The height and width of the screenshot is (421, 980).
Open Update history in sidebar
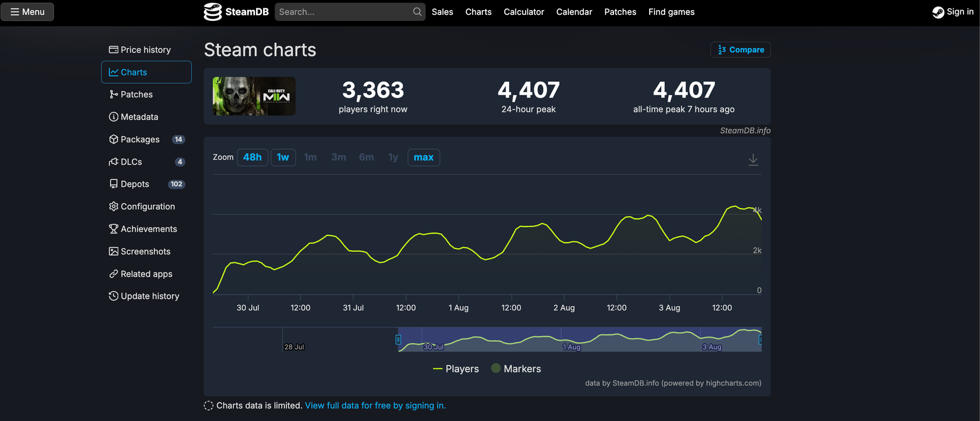coord(144,296)
